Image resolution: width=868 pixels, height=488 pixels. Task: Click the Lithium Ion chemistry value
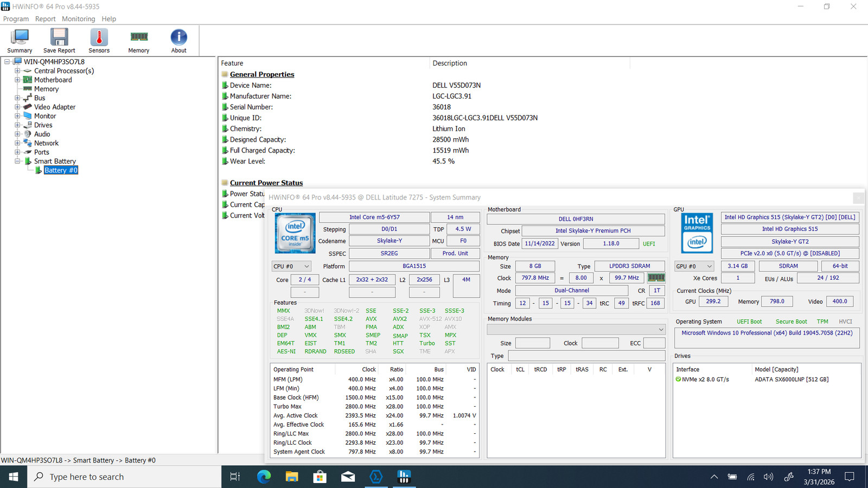point(449,129)
